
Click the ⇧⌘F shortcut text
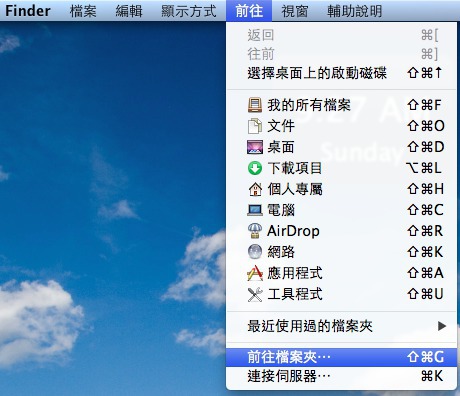point(424,105)
